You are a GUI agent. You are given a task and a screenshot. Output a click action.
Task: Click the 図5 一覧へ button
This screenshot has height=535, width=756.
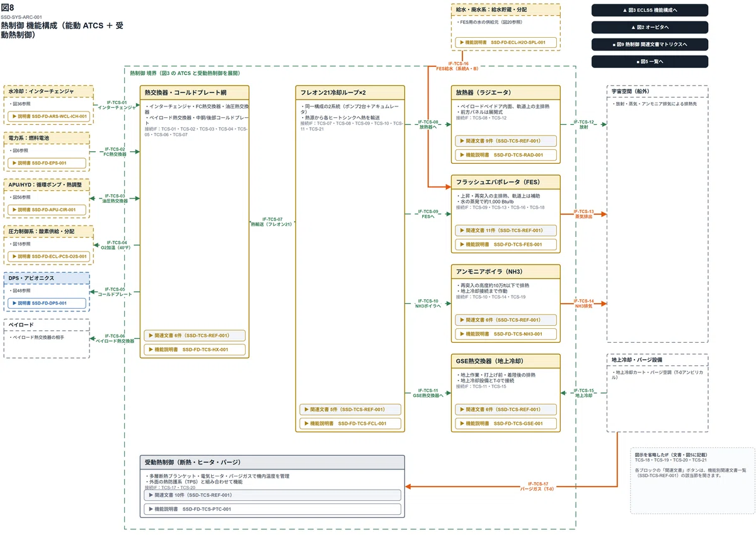(x=650, y=61)
